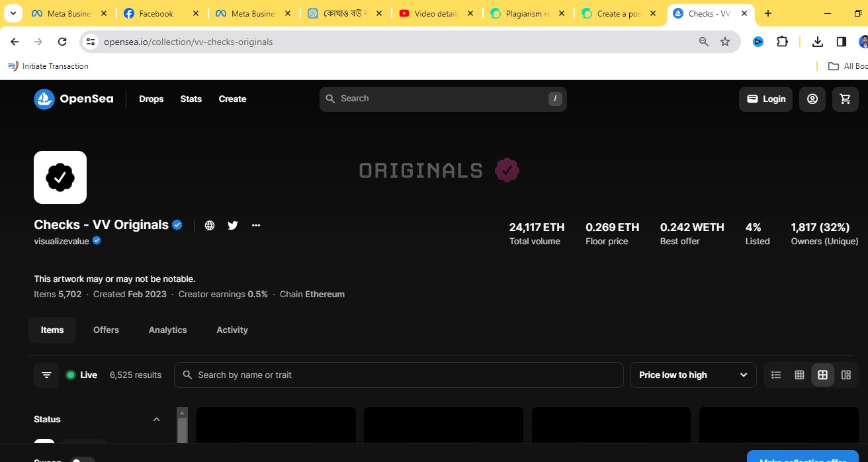Switch to the Plagiarism tab
The width and height of the screenshot is (868, 462).
[x=529, y=13]
